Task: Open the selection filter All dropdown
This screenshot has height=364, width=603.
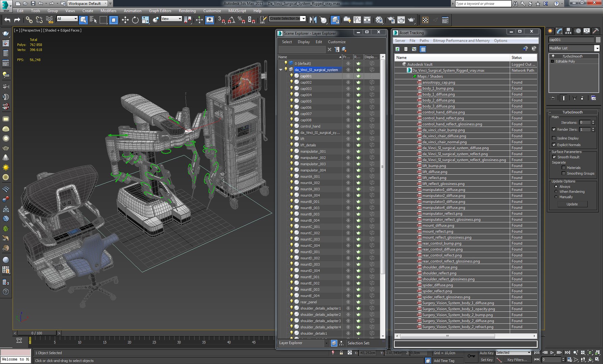Action: point(67,19)
